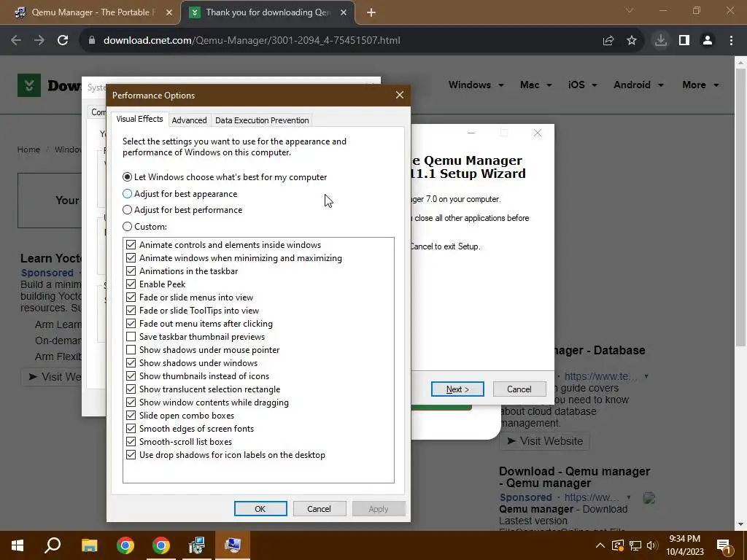
Task: Close the Performance Options dialog
Action: tap(400, 96)
